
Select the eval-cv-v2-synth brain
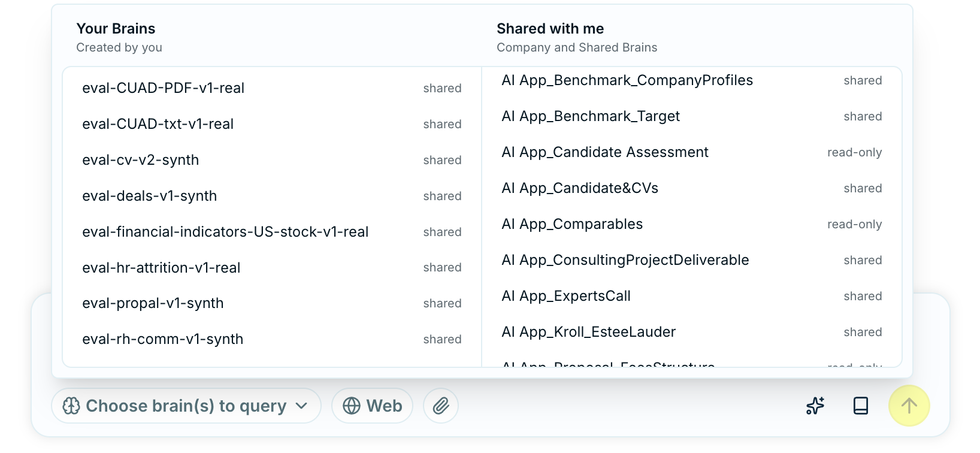(x=272, y=160)
